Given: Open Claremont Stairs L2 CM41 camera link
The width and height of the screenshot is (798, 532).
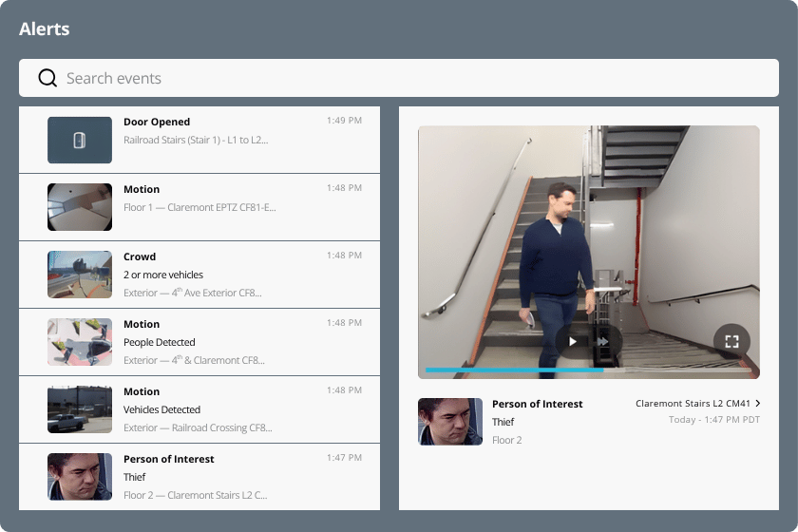Looking at the screenshot, I should [693, 404].
